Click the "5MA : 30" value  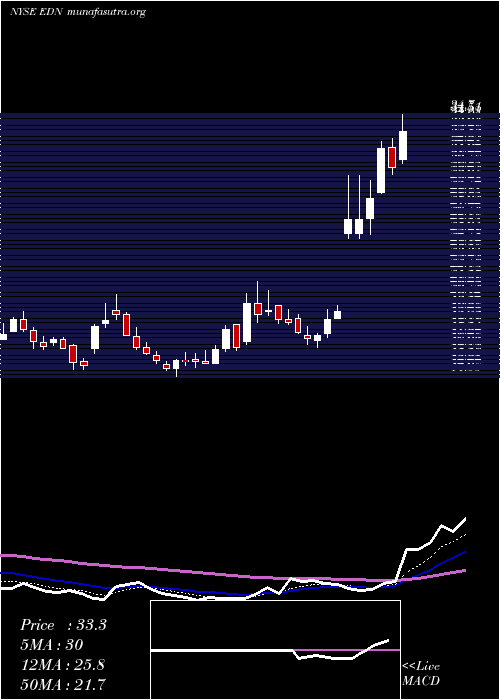[52, 645]
